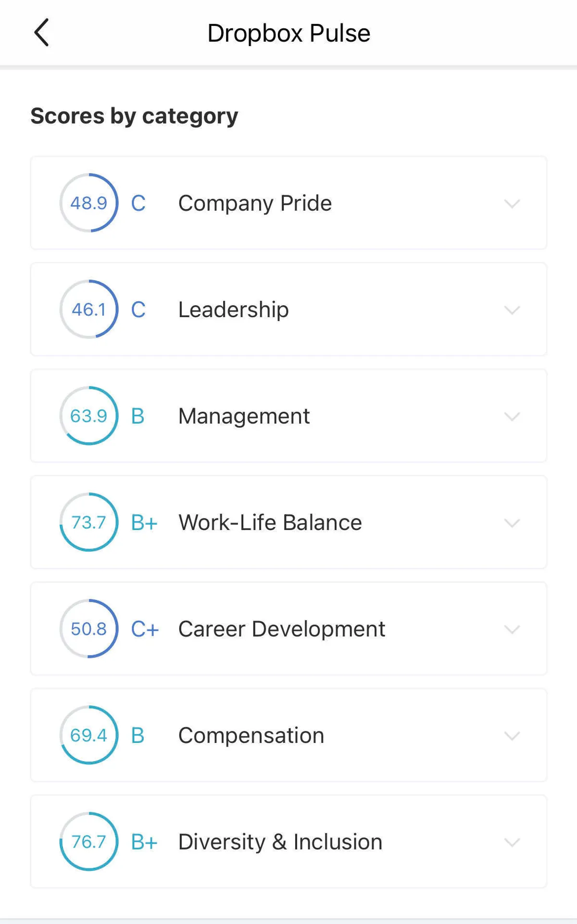Expand the Career Development chevron
The width and height of the screenshot is (577, 924).
(512, 629)
